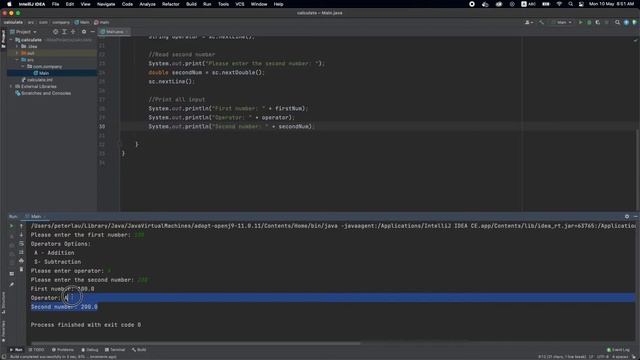Image resolution: width=640 pixels, height=360 pixels.
Task: Open the Main run configuration dropdown
Action: (562, 22)
